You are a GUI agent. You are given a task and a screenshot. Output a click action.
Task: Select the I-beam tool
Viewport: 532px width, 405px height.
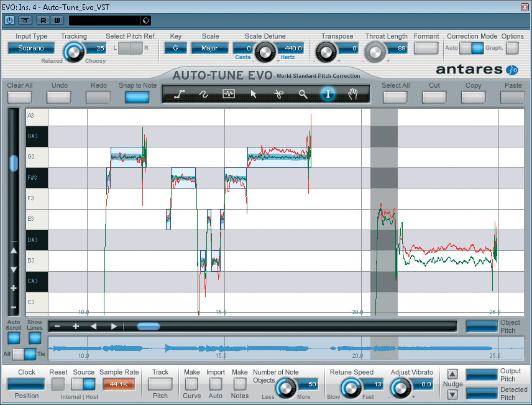(328, 94)
